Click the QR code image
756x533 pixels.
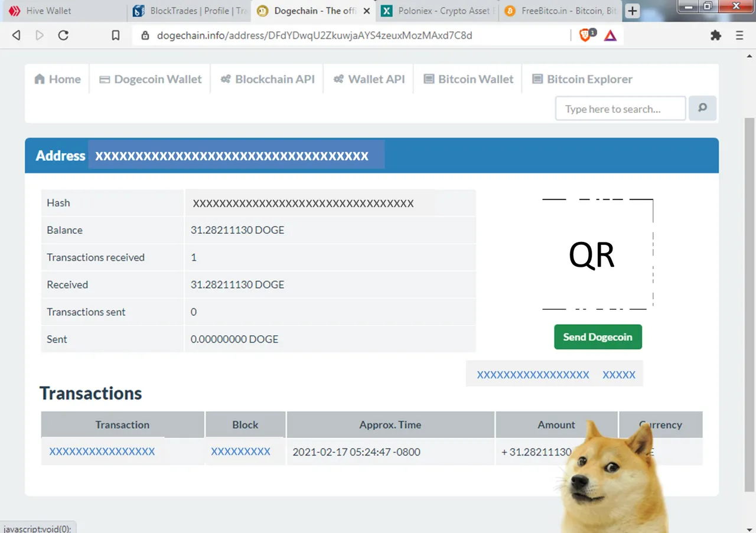[x=598, y=254]
